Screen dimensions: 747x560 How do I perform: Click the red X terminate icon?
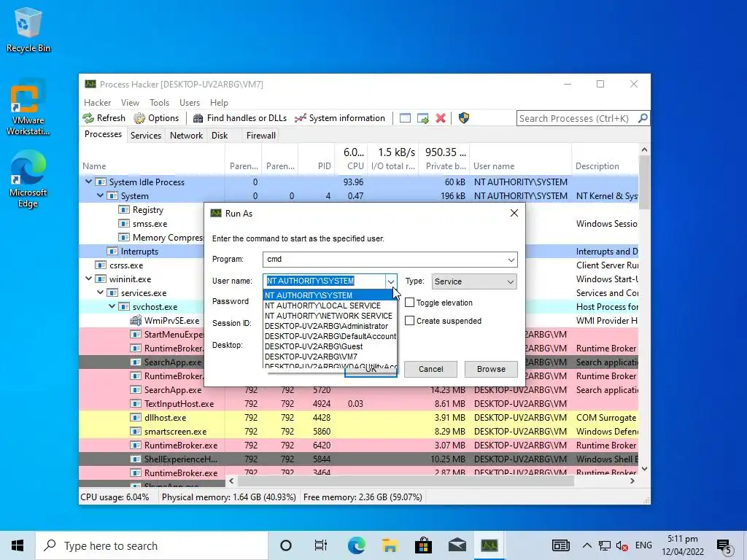tap(441, 118)
